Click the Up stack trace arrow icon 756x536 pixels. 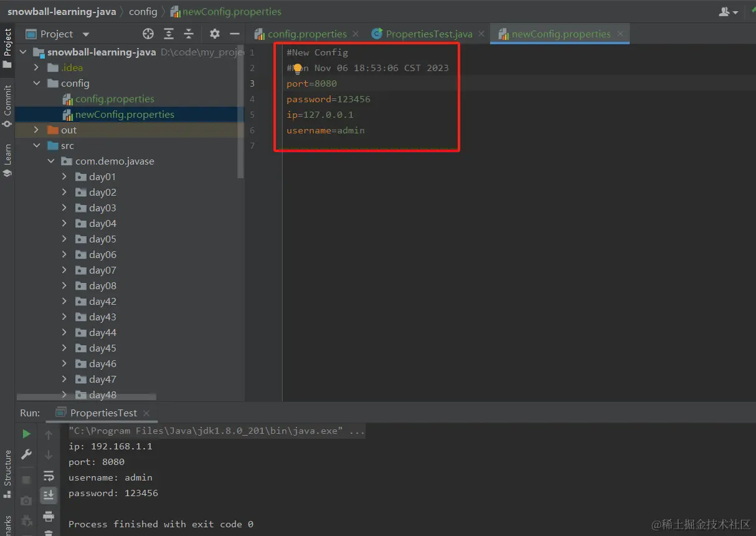click(49, 434)
